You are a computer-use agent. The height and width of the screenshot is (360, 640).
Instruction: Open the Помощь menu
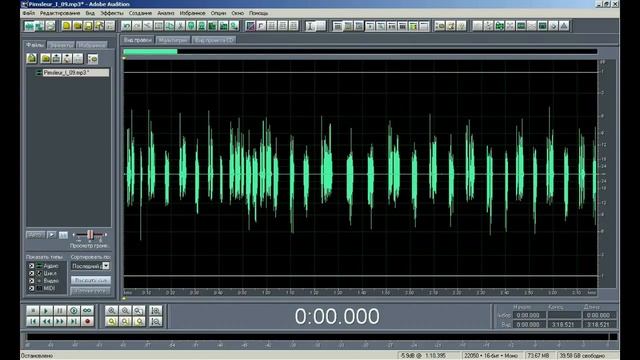258,13
